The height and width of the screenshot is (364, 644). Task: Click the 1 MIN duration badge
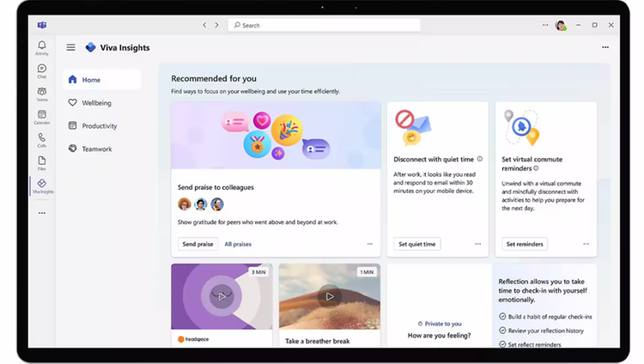[367, 272]
